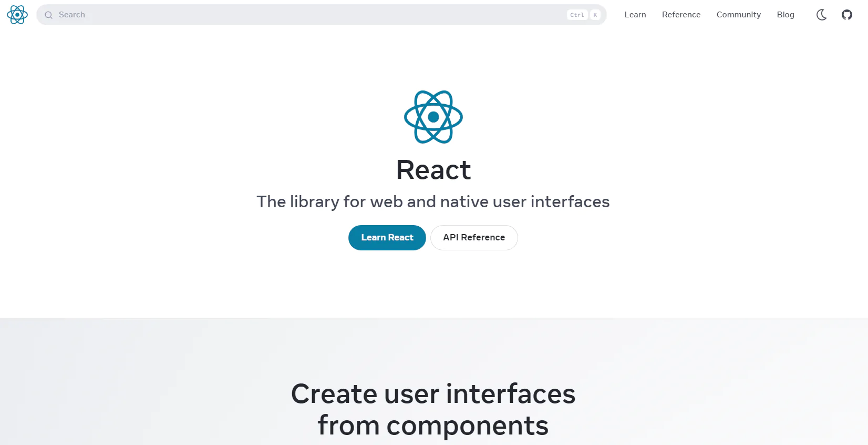
Task: Click the React heading text
Action: pyautogui.click(x=433, y=170)
